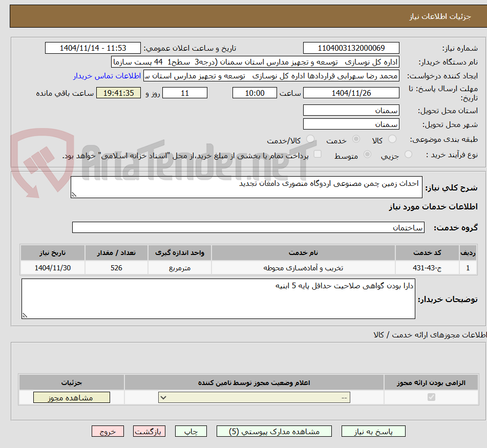Screen dimensions: 487x448
Task: Toggle the Islamic treasury payment checkbox
Action: tap(317, 154)
